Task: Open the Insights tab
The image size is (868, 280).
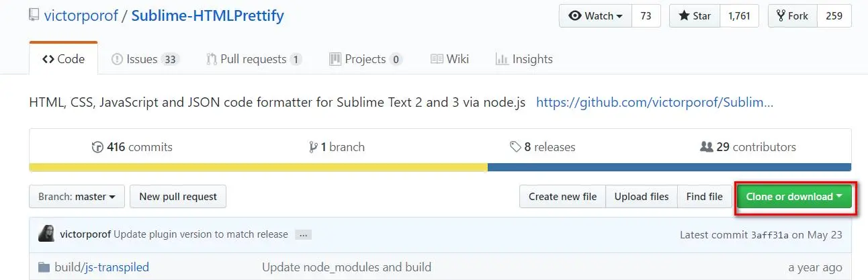Action: (524, 59)
